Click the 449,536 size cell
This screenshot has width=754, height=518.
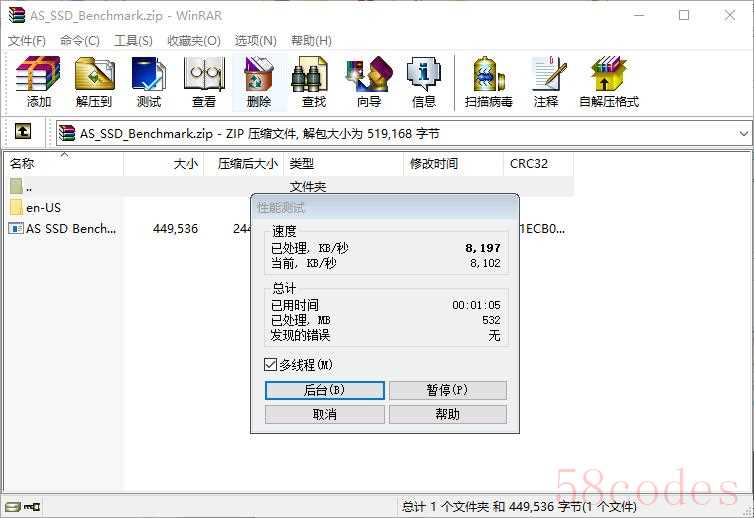[175, 228]
